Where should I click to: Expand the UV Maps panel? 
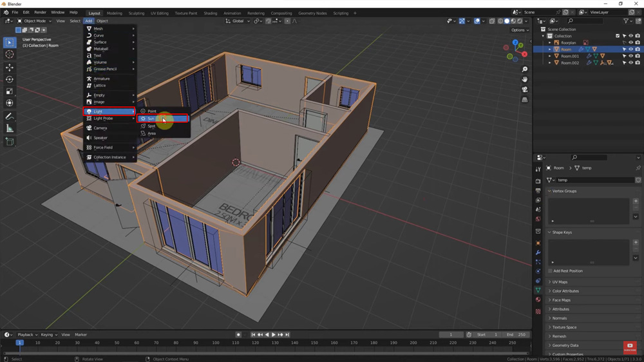tap(560, 282)
